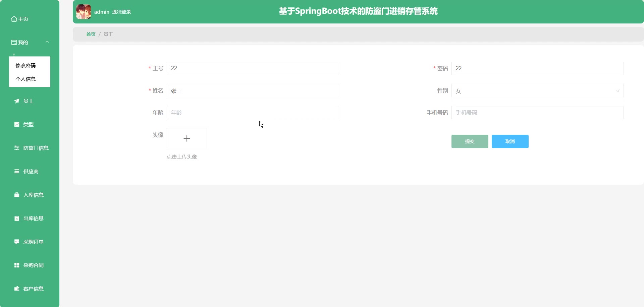Click the plus icon to upload avatar
Screen dimensions: 644x307
pos(187,138)
